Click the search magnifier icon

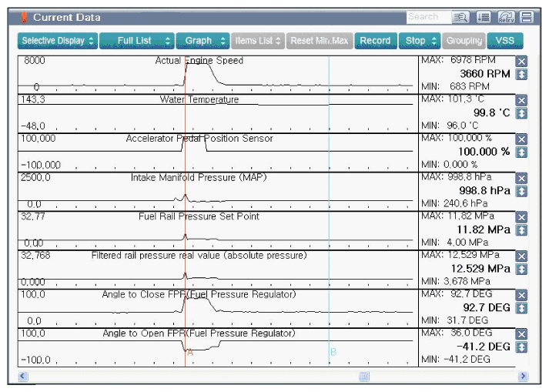tap(460, 17)
